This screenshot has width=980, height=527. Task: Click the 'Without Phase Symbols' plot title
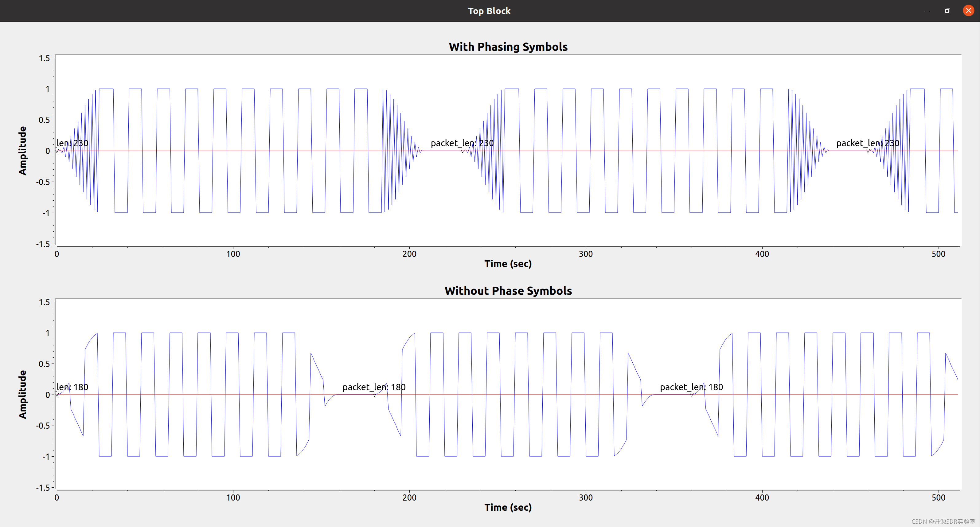click(508, 291)
